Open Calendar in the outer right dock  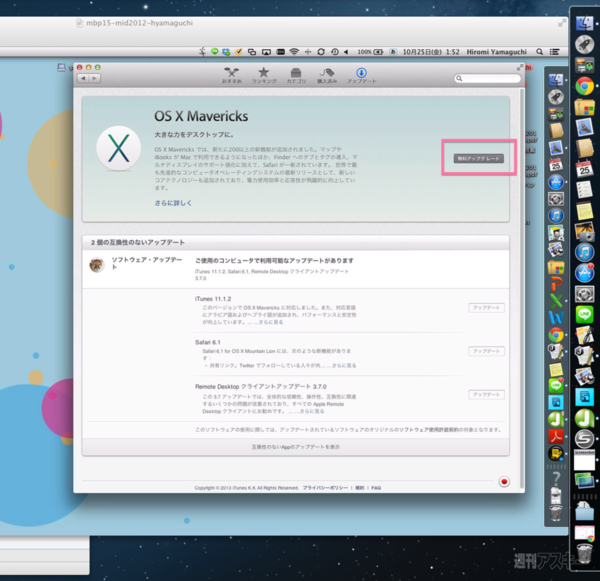coord(584,169)
